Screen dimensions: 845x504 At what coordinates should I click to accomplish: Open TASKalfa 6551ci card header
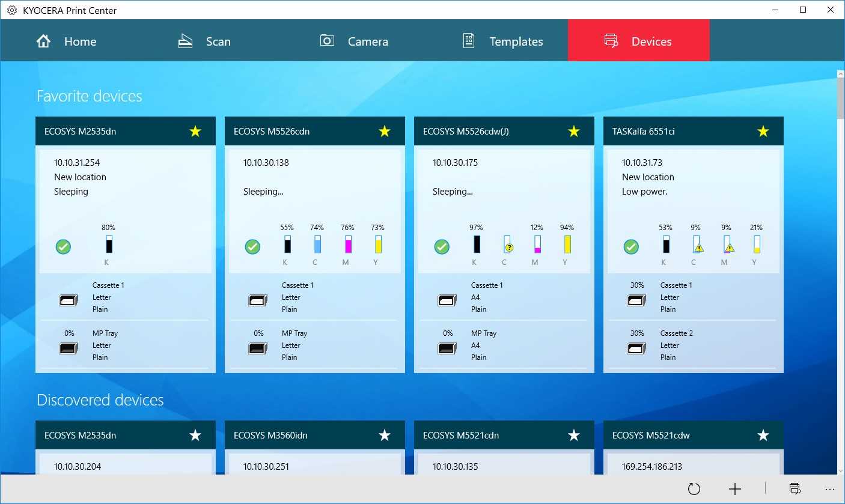694,131
